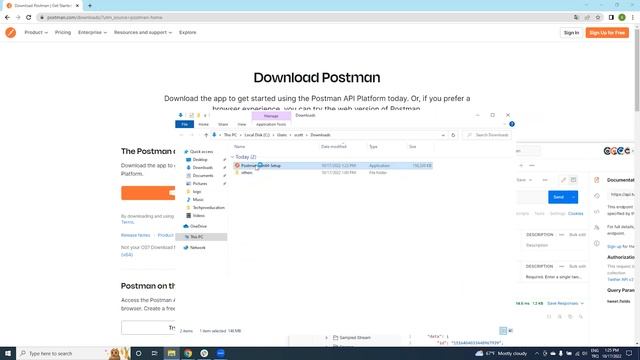Open the Product dropdown in the Postman navbar
640x360 pixels.
pyautogui.click(x=36, y=33)
